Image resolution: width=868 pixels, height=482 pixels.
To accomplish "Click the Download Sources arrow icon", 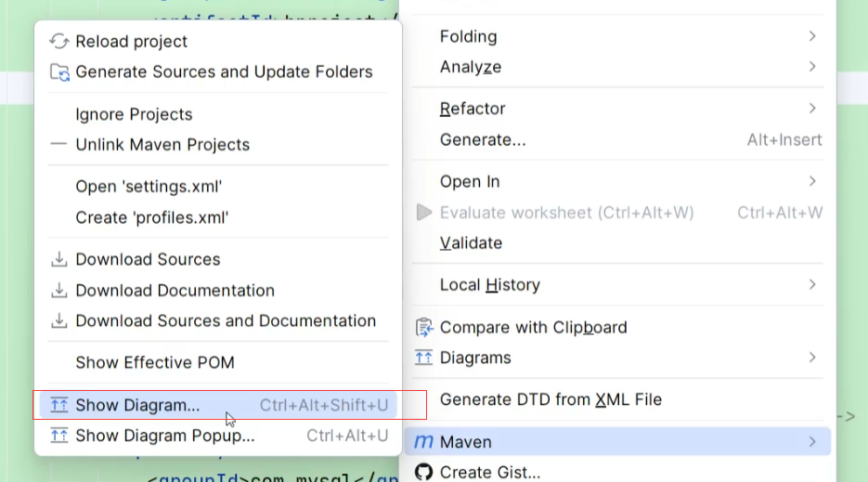I will click(59, 260).
